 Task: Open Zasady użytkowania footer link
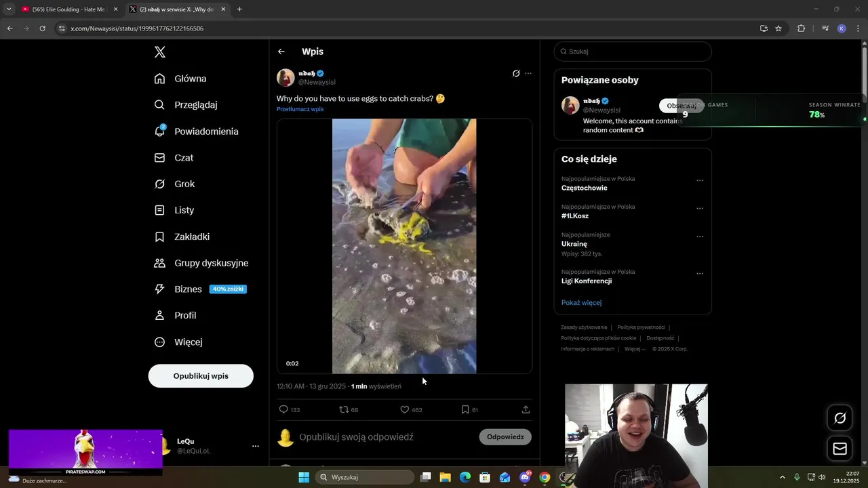point(584,327)
